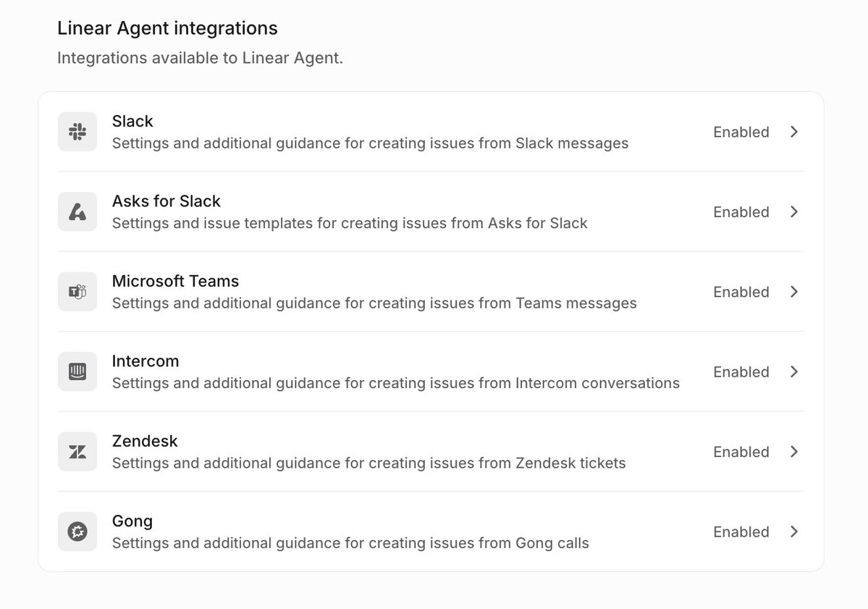Select the Microsoft Teams integration title
868x609 pixels.
click(x=175, y=281)
